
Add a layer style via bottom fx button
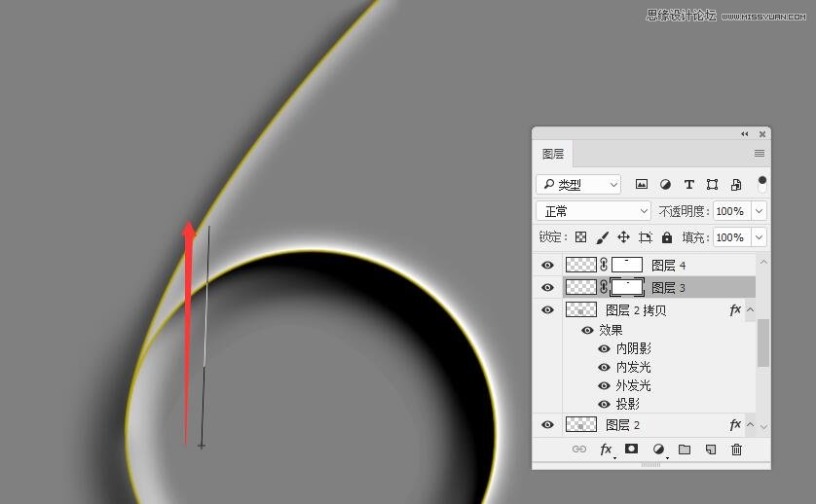[607, 450]
